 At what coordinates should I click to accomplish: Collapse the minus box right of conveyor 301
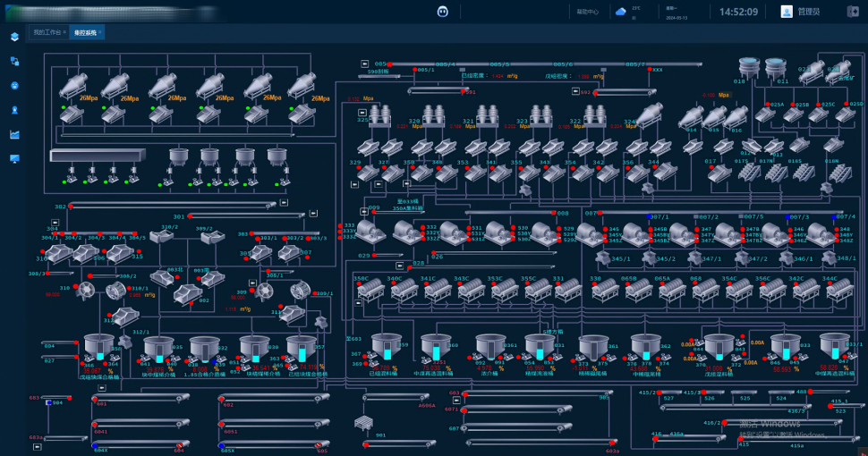[312, 214]
